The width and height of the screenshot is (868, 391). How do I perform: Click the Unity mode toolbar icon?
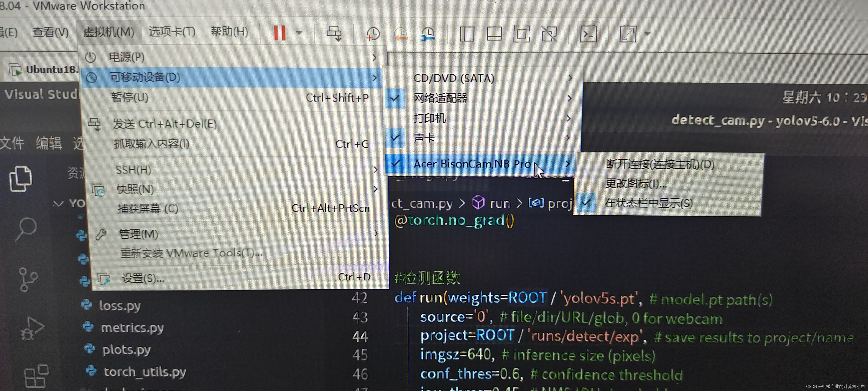[549, 34]
